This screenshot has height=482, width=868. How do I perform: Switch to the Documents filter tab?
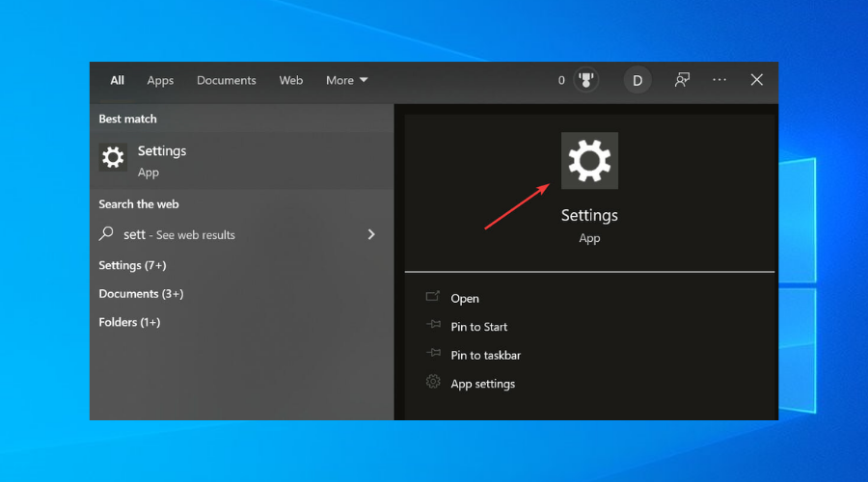pos(227,81)
